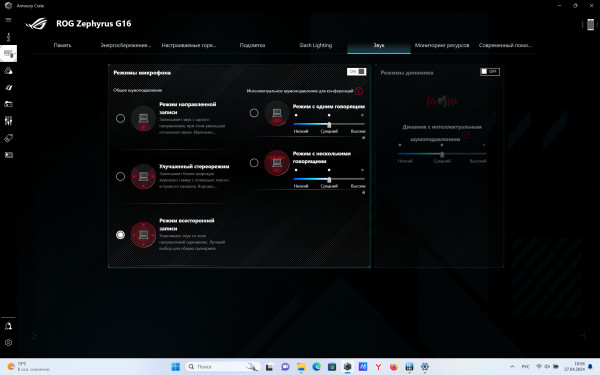Select the Звук tab
Screen dimensions: 600x375
click(379, 46)
